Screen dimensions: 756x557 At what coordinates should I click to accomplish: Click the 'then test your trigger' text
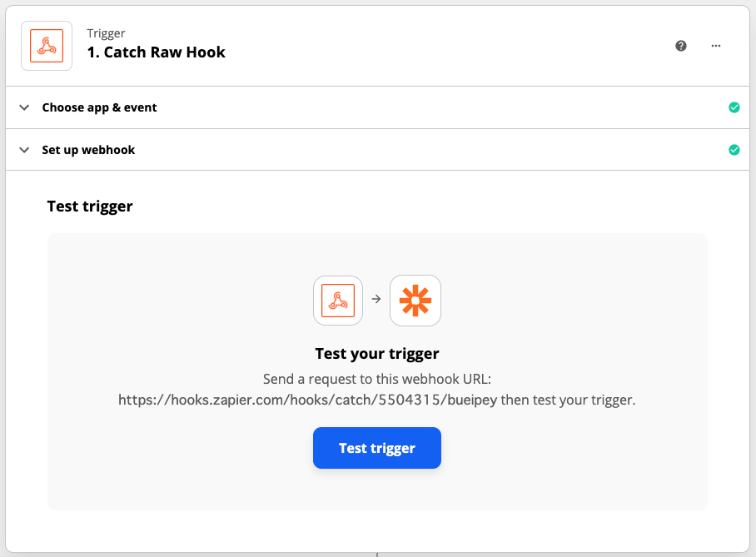568,400
